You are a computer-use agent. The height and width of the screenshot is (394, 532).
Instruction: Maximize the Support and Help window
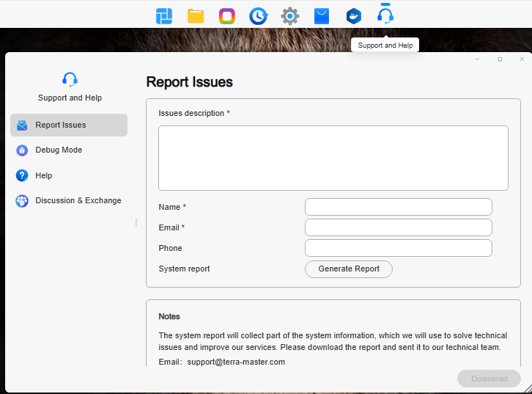point(500,59)
